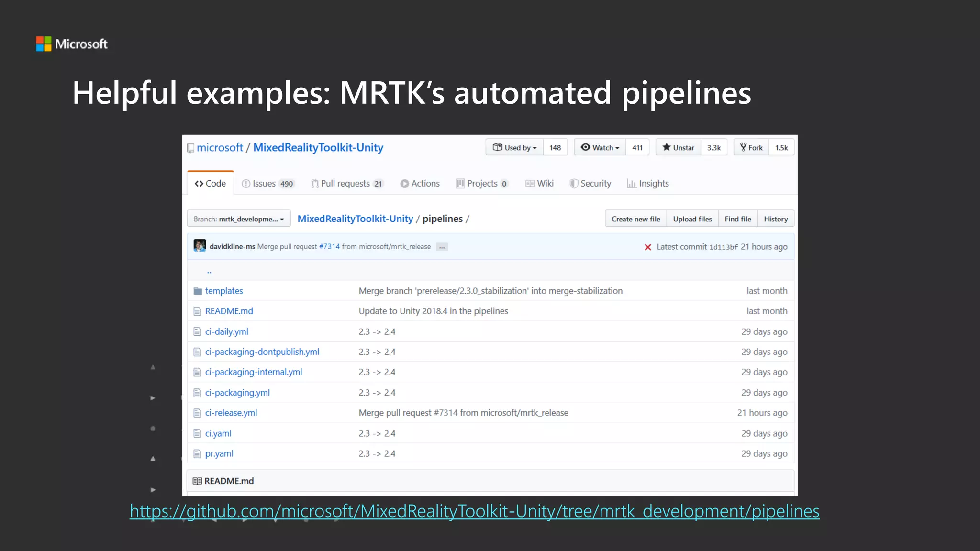Select the Code tab
The width and height of the screenshot is (980, 551).
coord(211,183)
